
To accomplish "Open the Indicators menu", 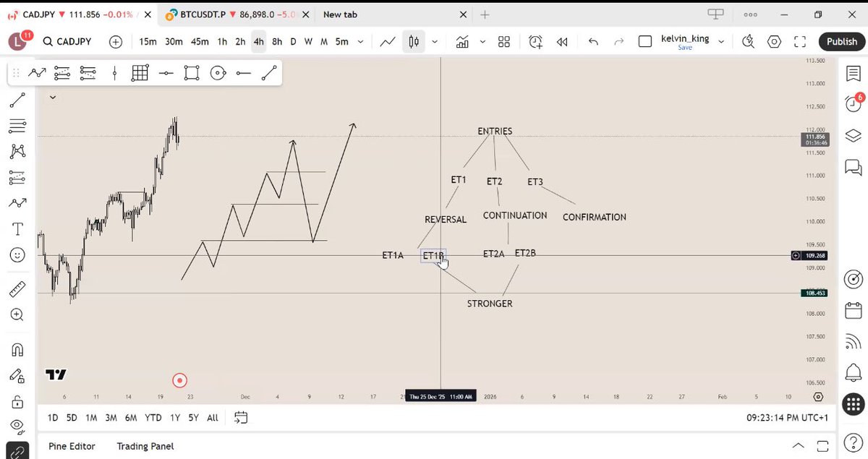I will 462,42.
